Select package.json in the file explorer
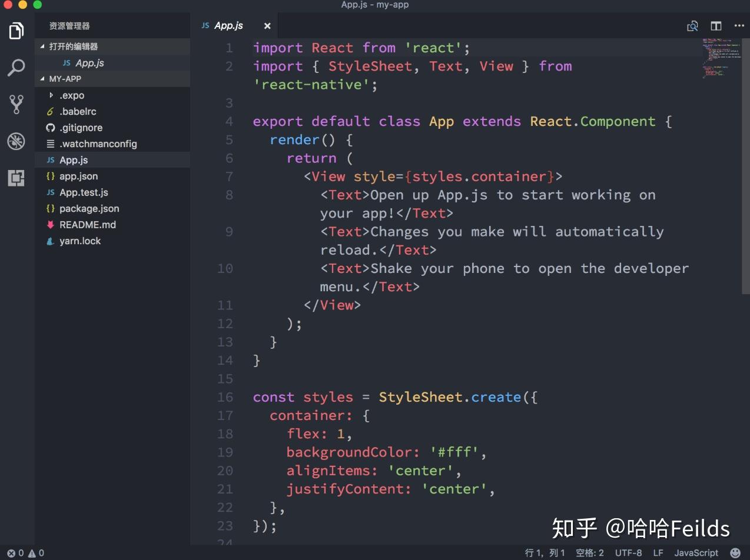The height and width of the screenshot is (560, 750). (x=89, y=208)
